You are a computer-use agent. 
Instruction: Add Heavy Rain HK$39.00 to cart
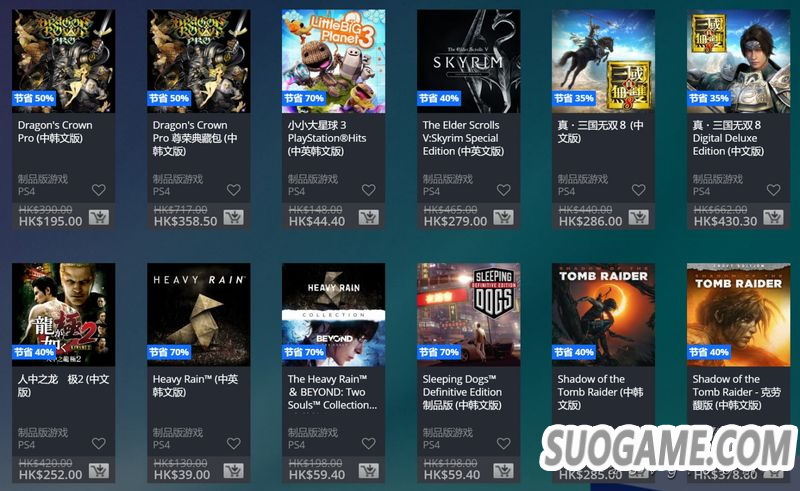click(234, 471)
